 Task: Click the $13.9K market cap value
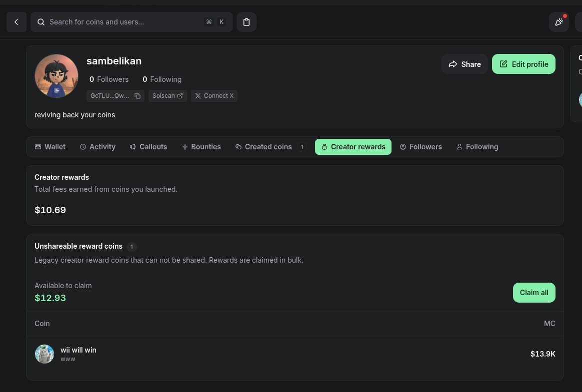tap(543, 354)
